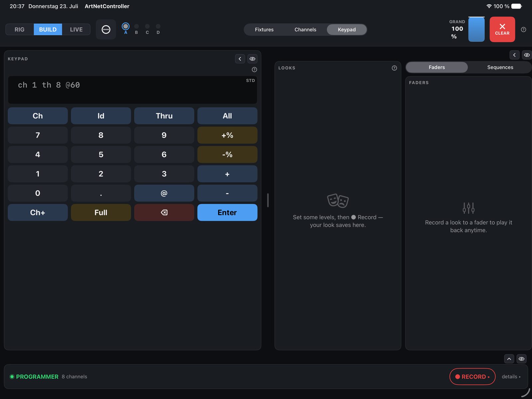Hide the programmer bar with eye icon

tap(521, 359)
